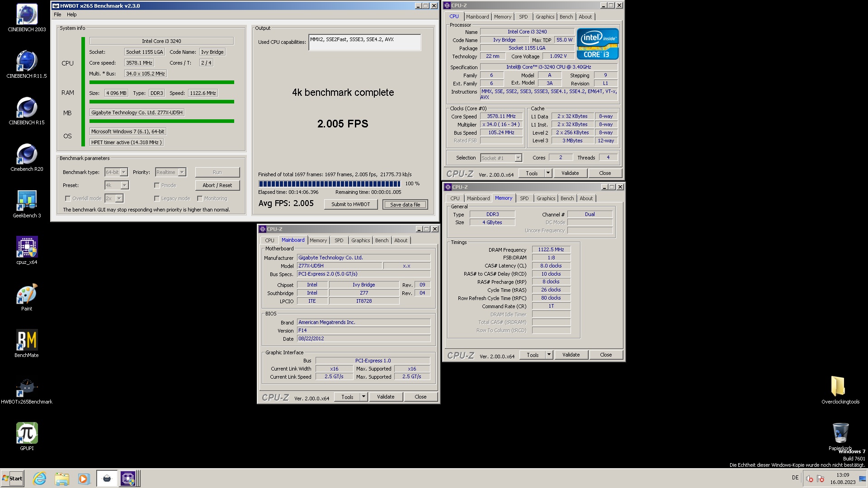Open Papierkorb recycle bin icon
868x488 pixels.
(x=840, y=436)
